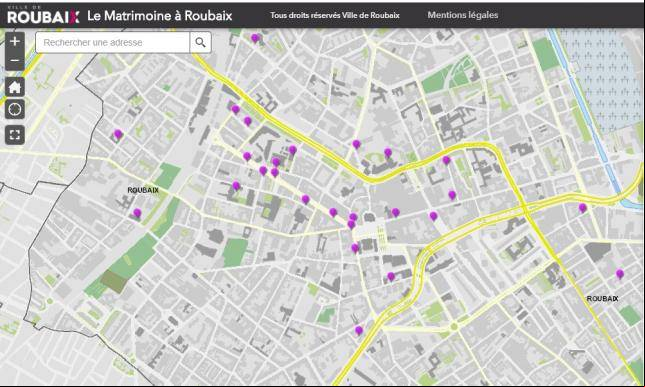Select the purple pin below left ROUBAIX label
This screenshot has height=387, width=645.
tap(137, 213)
